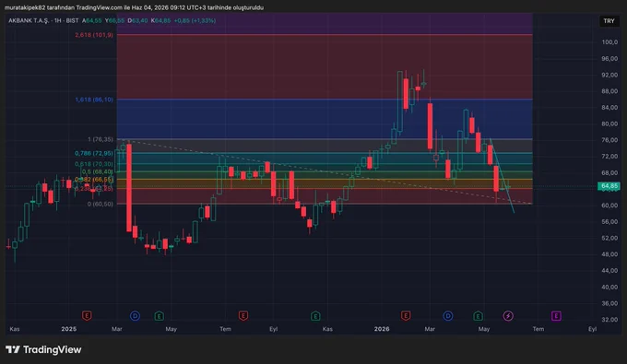
Task: Click the 56,00 price axis label
Action: click(609, 222)
